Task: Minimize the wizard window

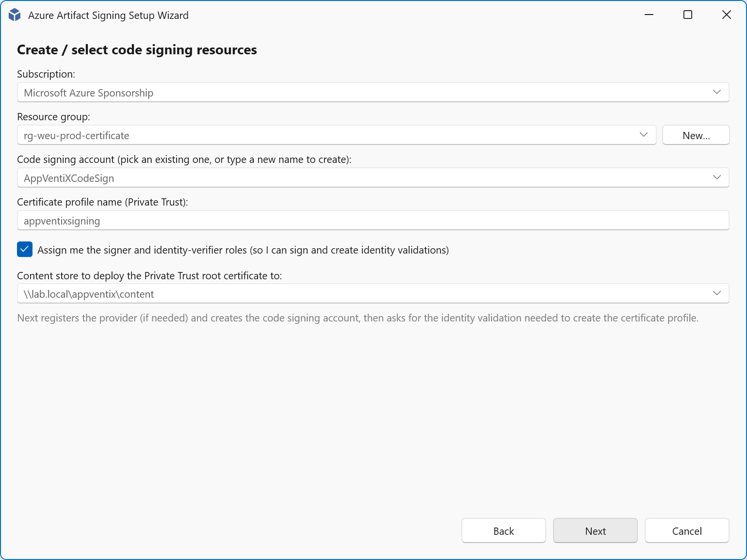Action: tap(649, 15)
